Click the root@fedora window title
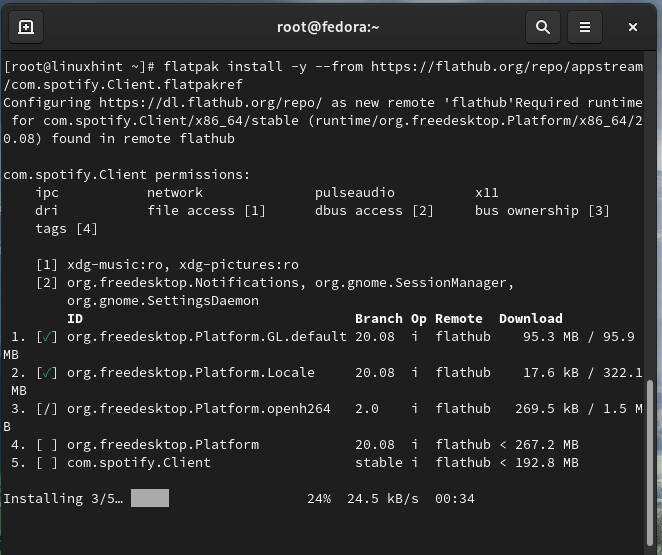The width and height of the screenshot is (662, 555). click(328, 27)
